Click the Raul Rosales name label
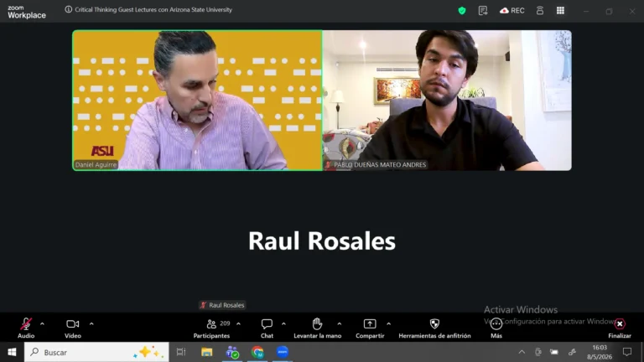Image resolution: width=644 pixels, height=362 pixels. coord(222,305)
